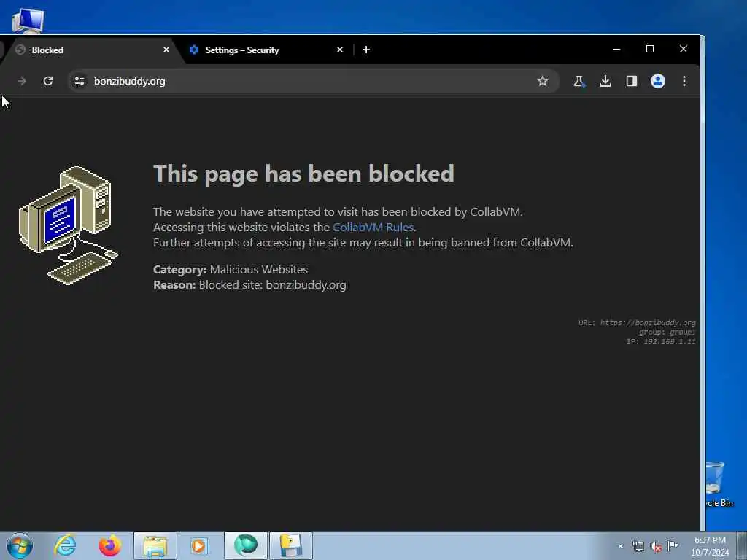Image resolution: width=747 pixels, height=560 pixels.
Task: Bookmark this page with the star icon
Action: 543,81
